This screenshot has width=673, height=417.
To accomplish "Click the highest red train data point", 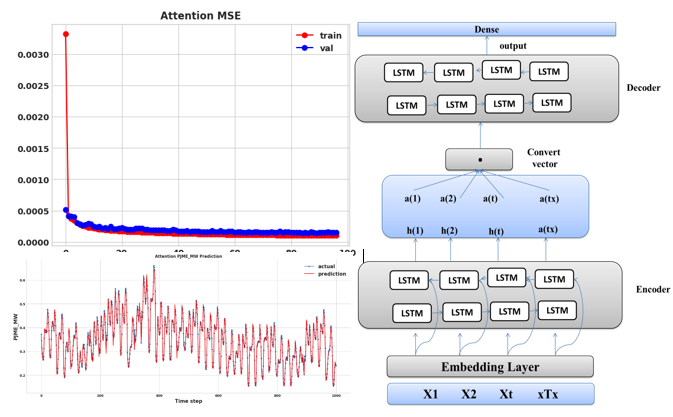I will pos(66,34).
